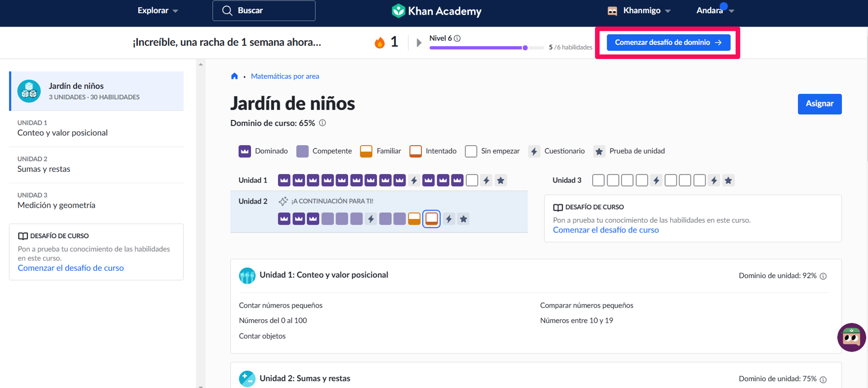This screenshot has width=868, height=388.
Task: Click the streak message about 1 semana
Action: click(227, 42)
